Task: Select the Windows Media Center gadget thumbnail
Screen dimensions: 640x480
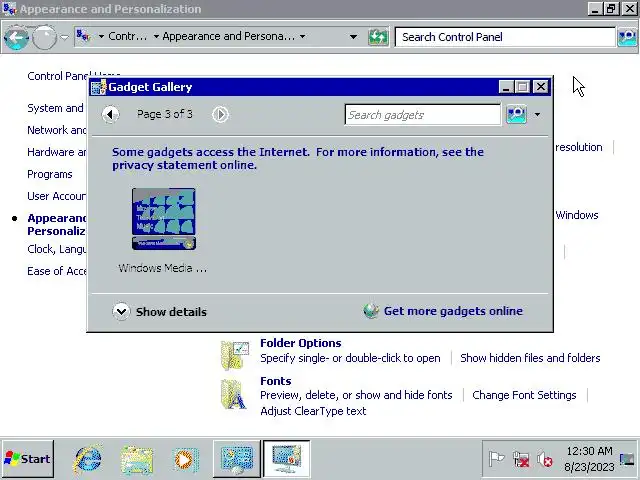Action: pos(164,219)
